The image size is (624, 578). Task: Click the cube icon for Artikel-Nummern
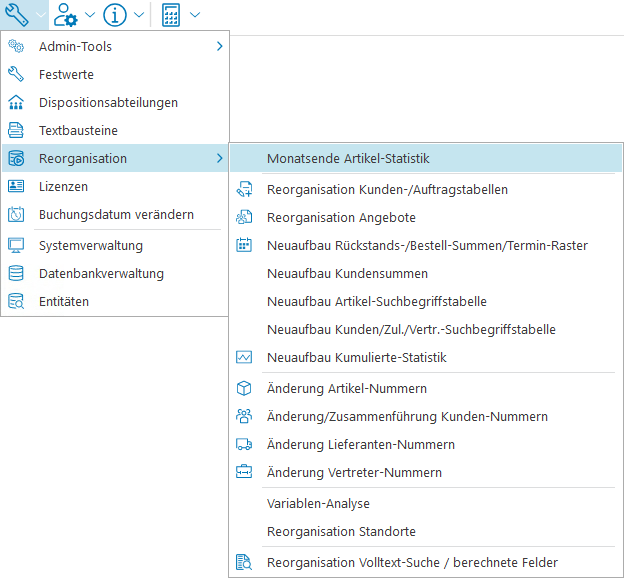(x=244, y=388)
